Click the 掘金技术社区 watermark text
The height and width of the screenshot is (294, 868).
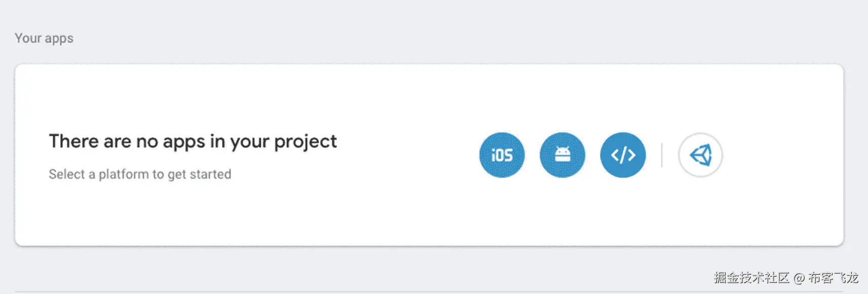coord(751,278)
